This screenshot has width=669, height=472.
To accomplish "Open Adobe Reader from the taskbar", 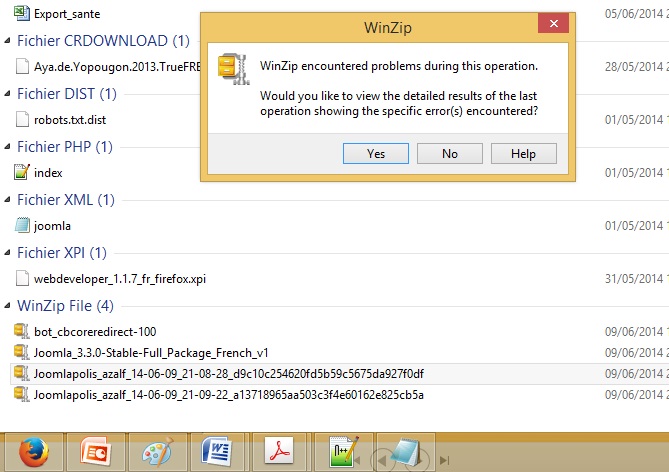I will point(279,452).
